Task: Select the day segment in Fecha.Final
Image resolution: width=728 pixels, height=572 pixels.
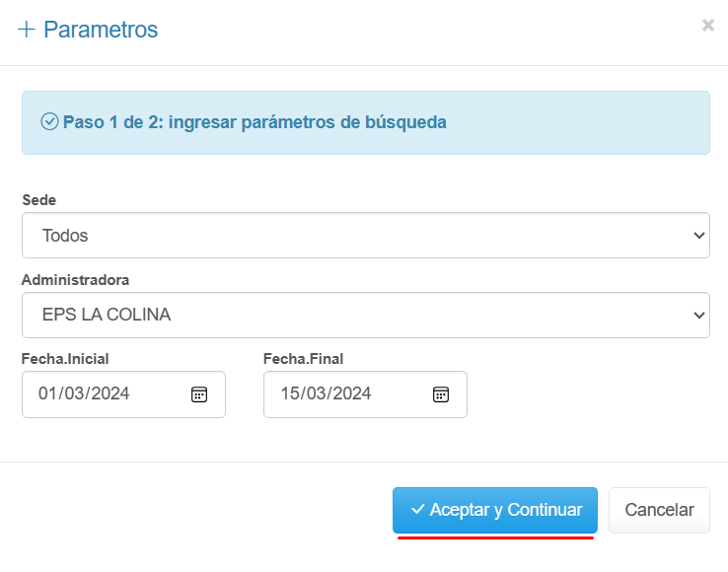Action: click(x=290, y=393)
